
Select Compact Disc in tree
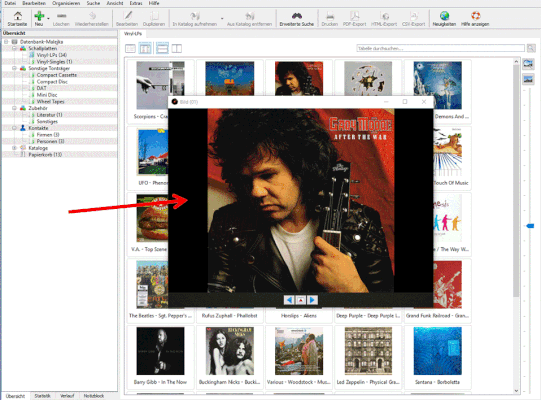click(x=52, y=81)
